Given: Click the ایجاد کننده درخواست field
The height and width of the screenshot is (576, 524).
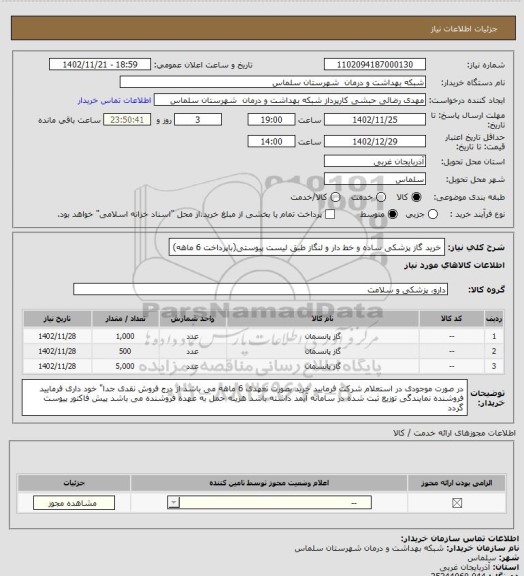Looking at the screenshot, I should pyautogui.click(x=290, y=100).
